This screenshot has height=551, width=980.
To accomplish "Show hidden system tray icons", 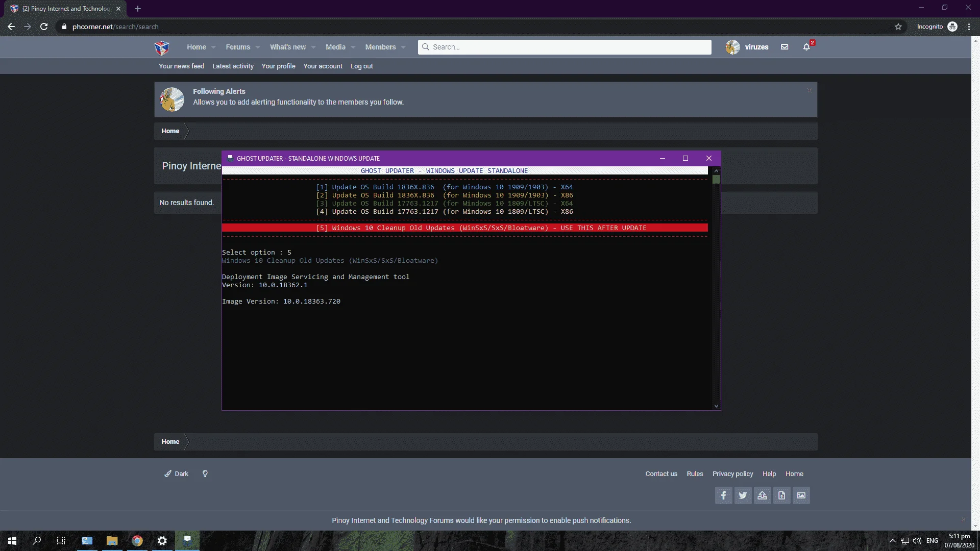I will click(893, 541).
